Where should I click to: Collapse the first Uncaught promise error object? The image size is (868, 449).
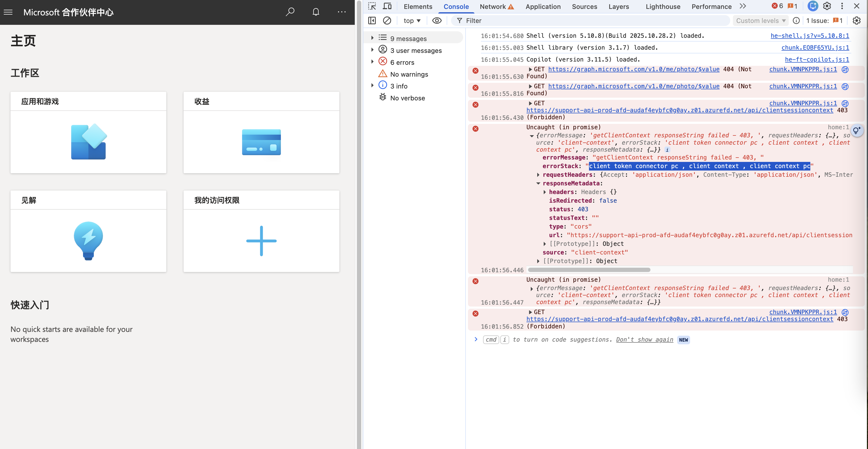point(532,136)
